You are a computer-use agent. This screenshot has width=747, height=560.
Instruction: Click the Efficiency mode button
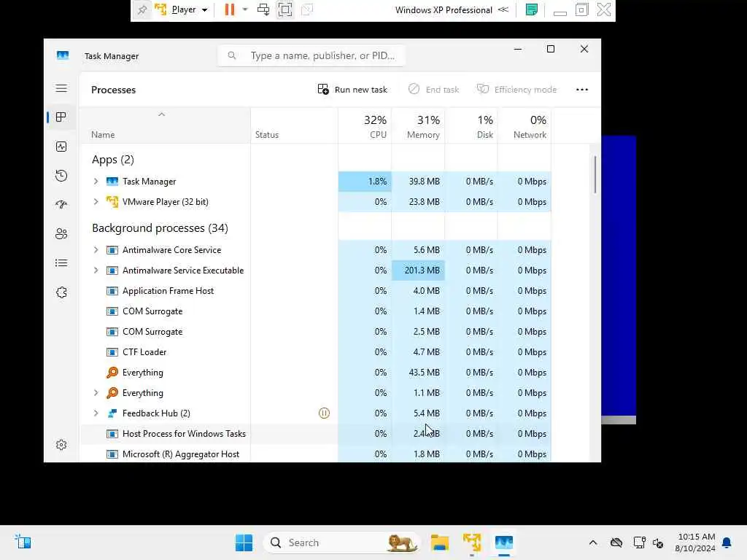517,90
